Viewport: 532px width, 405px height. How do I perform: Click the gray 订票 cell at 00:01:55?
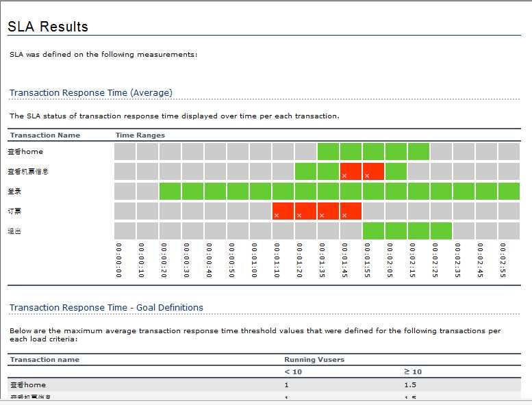(x=373, y=211)
